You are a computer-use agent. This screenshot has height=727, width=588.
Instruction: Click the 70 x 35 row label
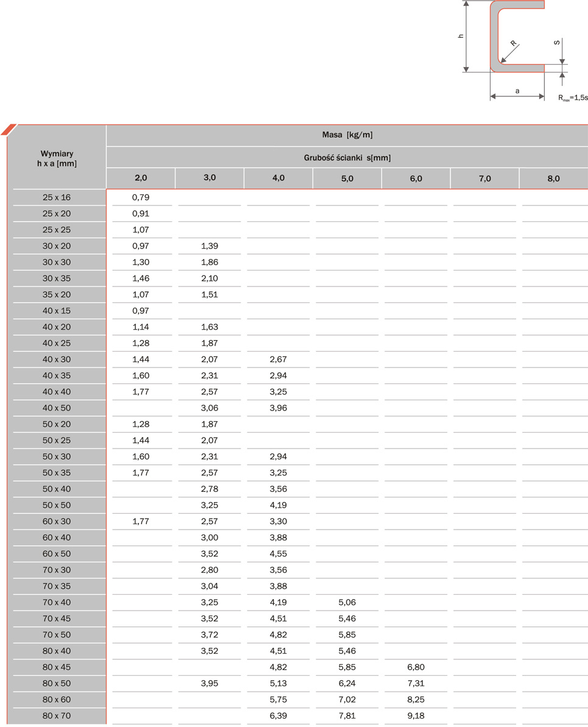click(57, 586)
